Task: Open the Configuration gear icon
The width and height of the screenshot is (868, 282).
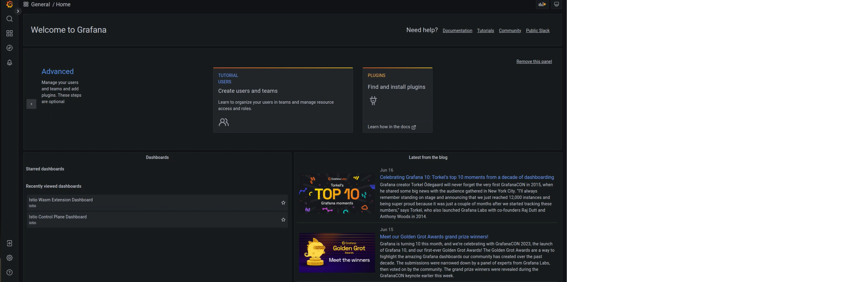Action: click(x=9, y=258)
